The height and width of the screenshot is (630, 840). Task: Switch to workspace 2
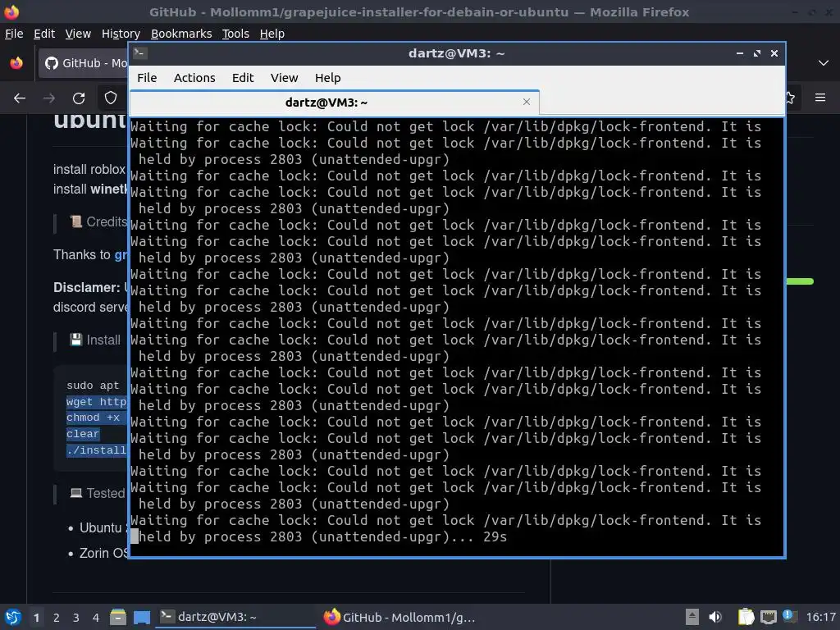57,618
